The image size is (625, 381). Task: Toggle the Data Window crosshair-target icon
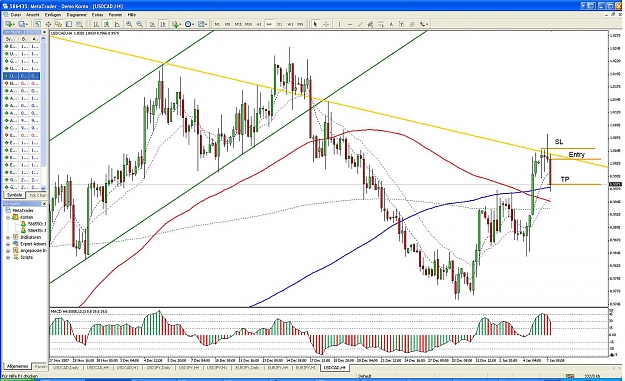tap(48, 24)
